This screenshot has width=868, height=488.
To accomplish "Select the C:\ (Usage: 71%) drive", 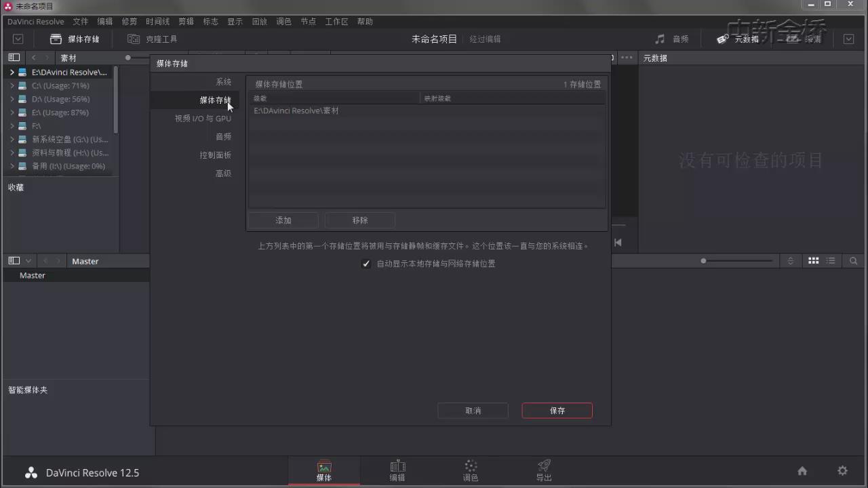I will click(60, 85).
